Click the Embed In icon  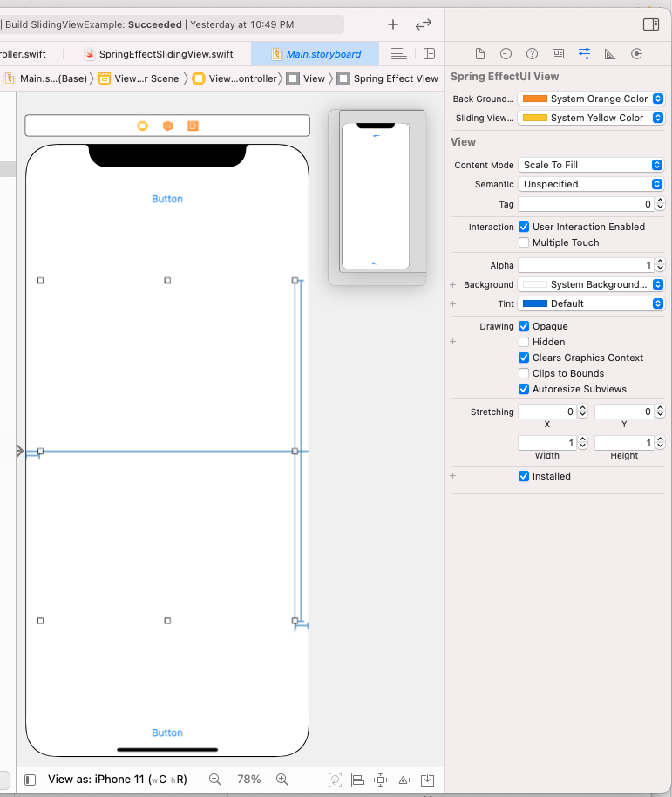(427, 780)
